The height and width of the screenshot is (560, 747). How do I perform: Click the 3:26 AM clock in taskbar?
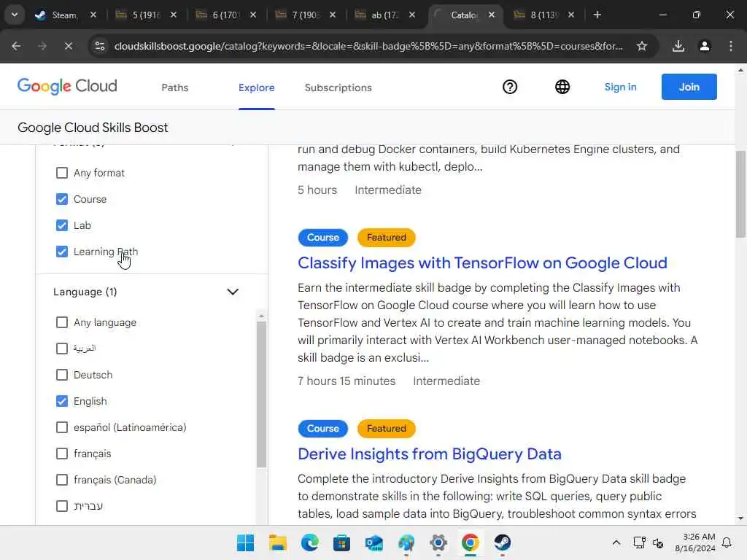[699, 537]
